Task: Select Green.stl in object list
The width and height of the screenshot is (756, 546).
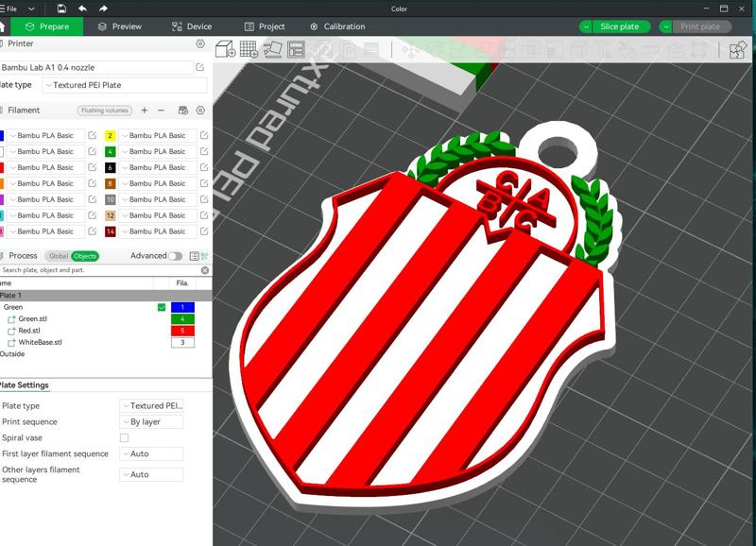Action: coord(32,318)
